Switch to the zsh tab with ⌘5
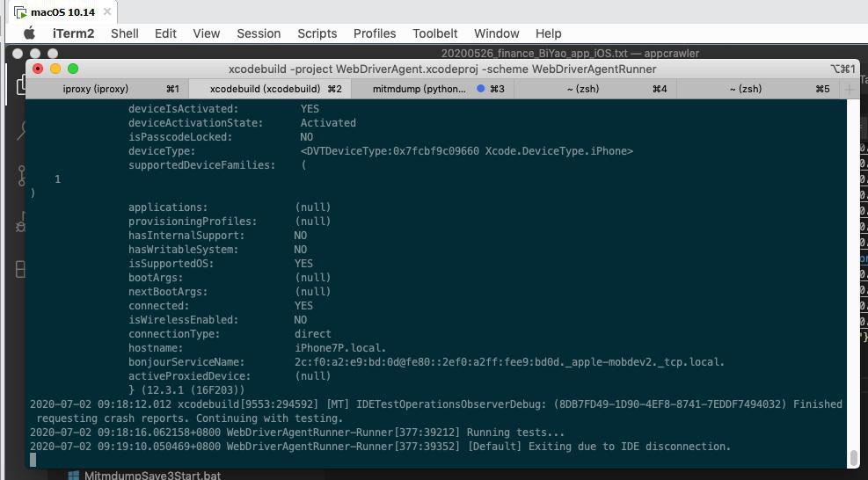This screenshot has width=868, height=480. 758,89
